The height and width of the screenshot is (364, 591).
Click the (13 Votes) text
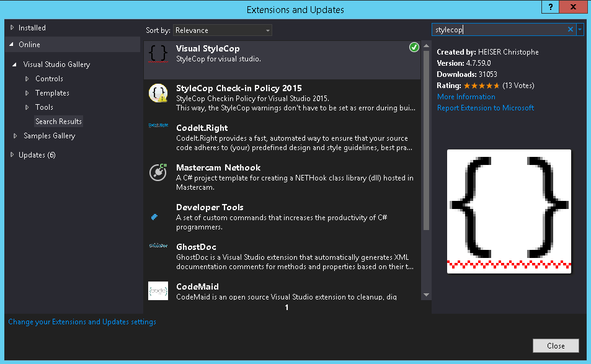pos(518,86)
